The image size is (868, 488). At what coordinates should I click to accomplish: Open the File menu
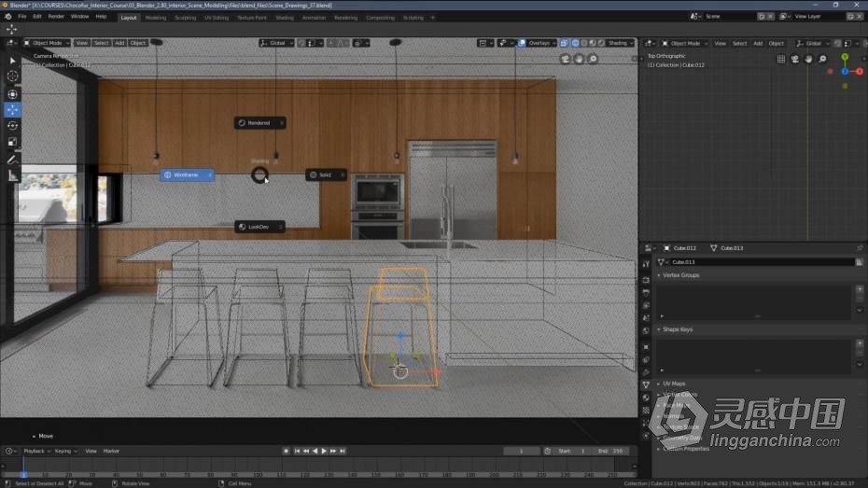(x=22, y=17)
